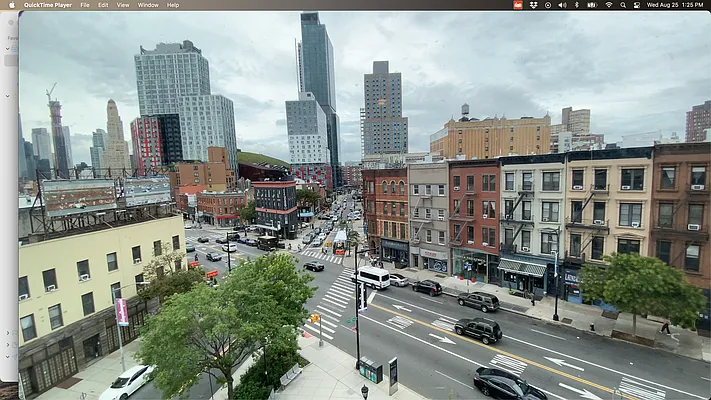Open the File menu
Screen dimensions: 711x400
pyautogui.click(x=85, y=5)
